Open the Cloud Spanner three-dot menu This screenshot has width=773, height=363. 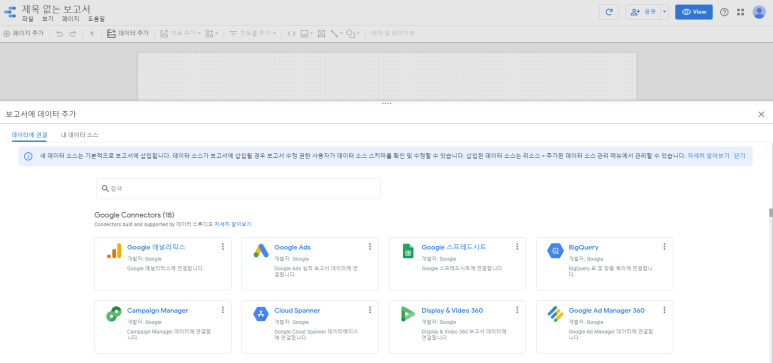pyautogui.click(x=370, y=310)
